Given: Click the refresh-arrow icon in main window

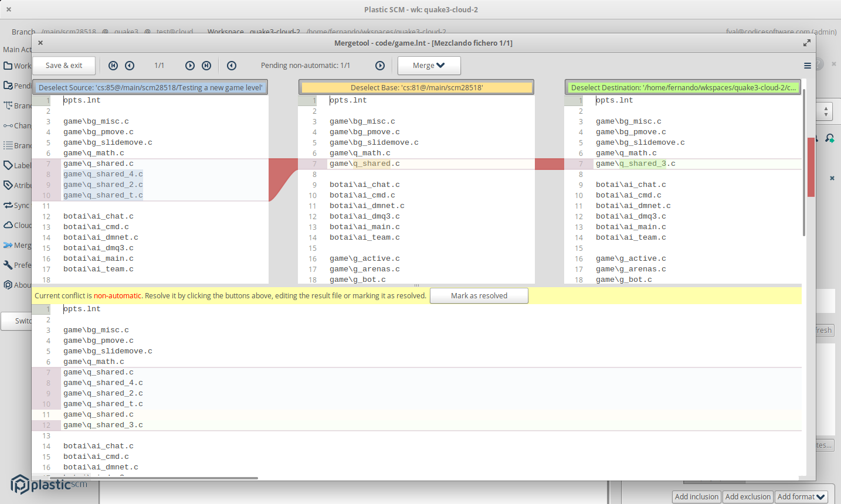Looking at the screenshot, I should click(830, 138).
